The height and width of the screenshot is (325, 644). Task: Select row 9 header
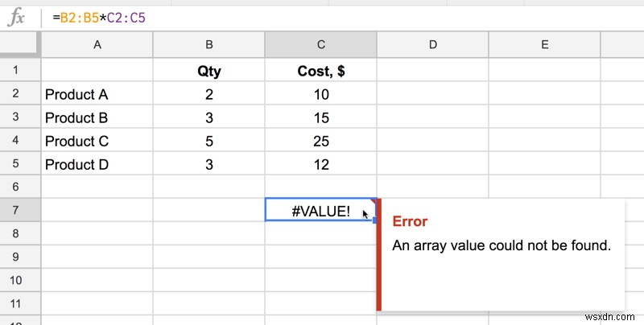point(21,257)
